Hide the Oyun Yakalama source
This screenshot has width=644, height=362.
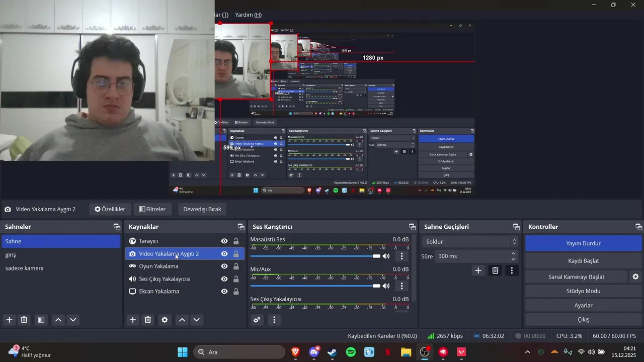pos(224,266)
